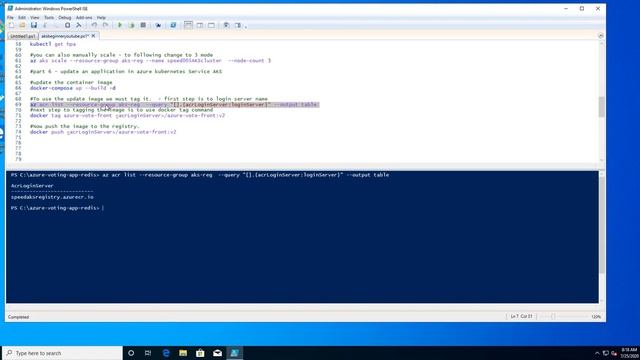The height and width of the screenshot is (360, 640).
Task: Open the taskbar clock and date
Action: tap(629, 353)
